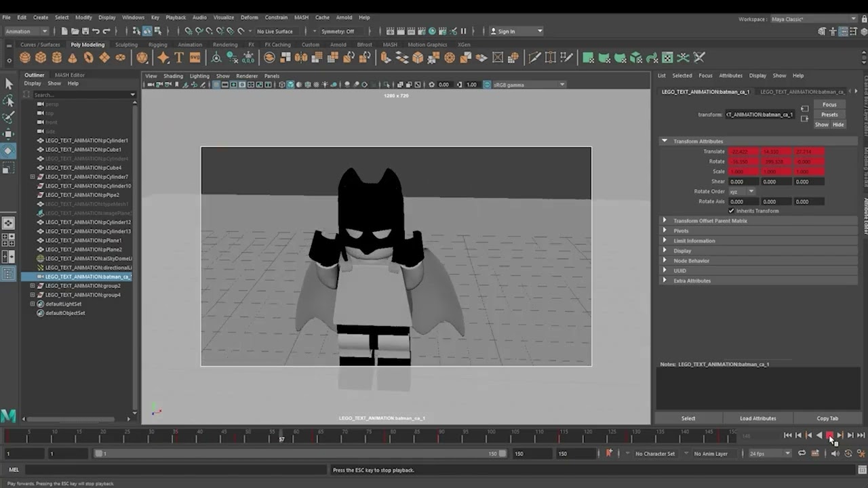The height and width of the screenshot is (488, 868).
Task: Create a polygon sphere from the shelf
Action: 25,58
